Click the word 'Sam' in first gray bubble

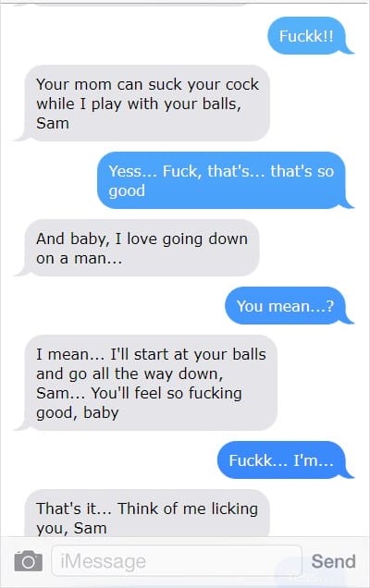pos(53,123)
